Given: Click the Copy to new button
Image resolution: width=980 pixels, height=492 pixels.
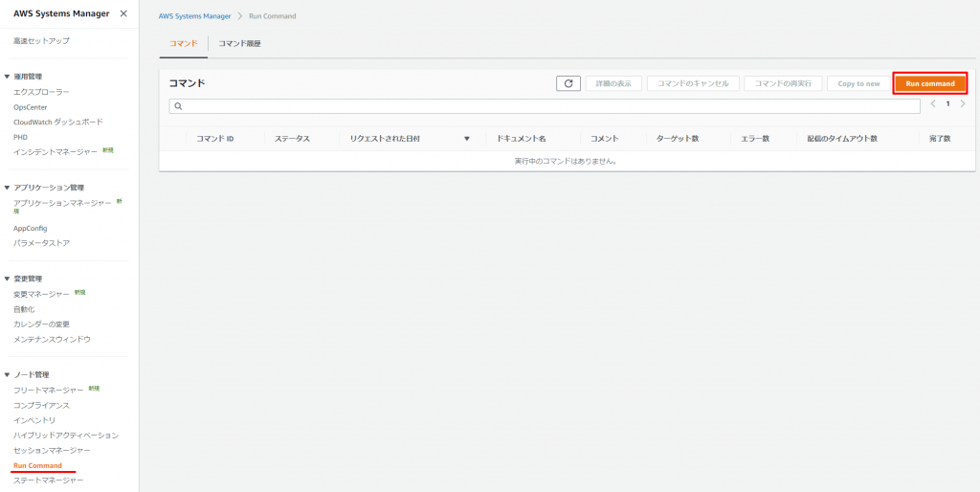Looking at the screenshot, I should (858, 83).
